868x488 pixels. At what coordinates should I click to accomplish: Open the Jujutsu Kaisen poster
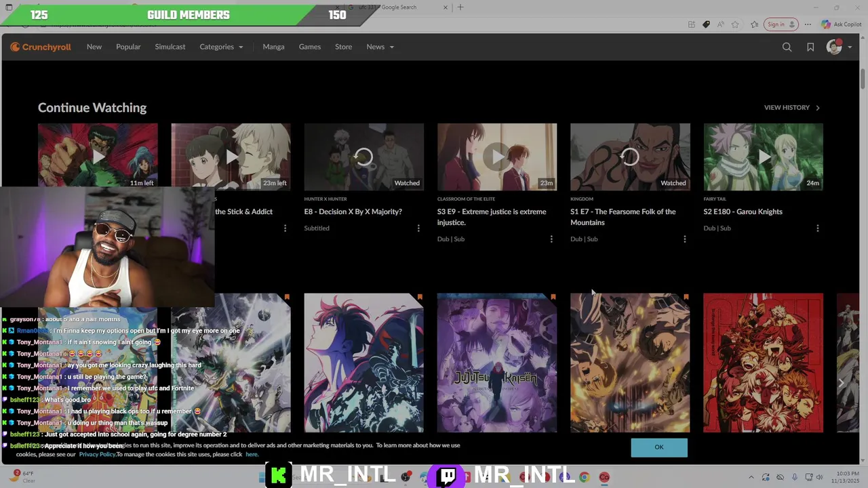(497, 363)
